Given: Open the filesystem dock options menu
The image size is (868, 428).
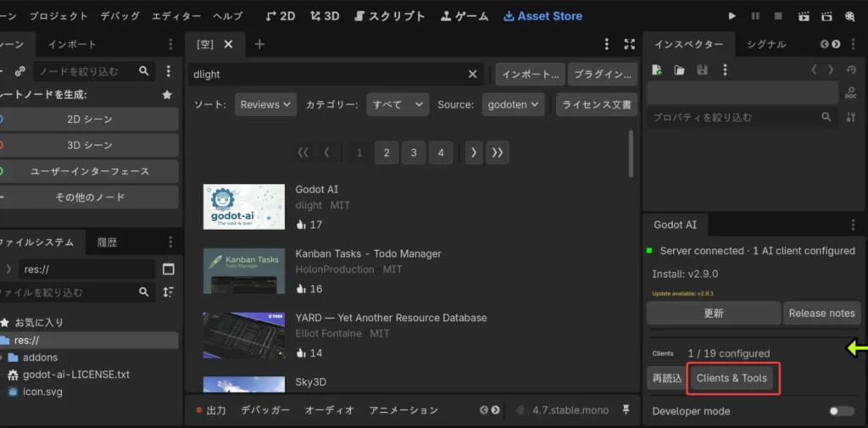Looking at the screenshot, I should (170, 242).
